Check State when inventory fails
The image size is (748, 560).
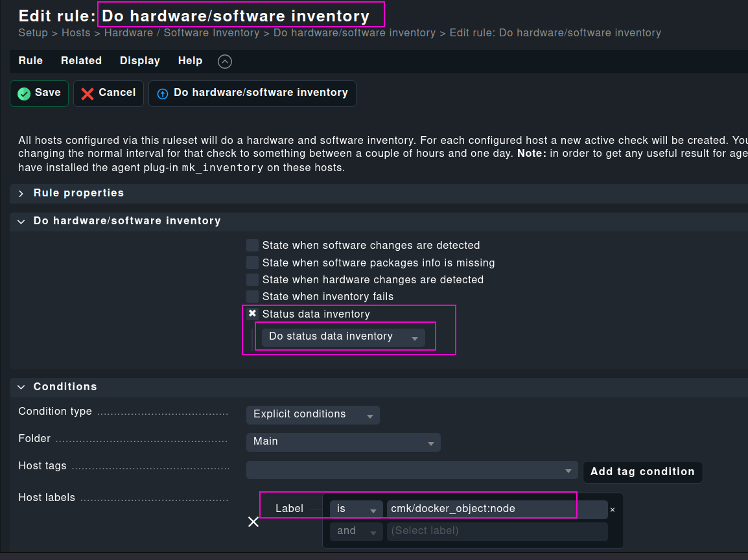pos(251,296)
